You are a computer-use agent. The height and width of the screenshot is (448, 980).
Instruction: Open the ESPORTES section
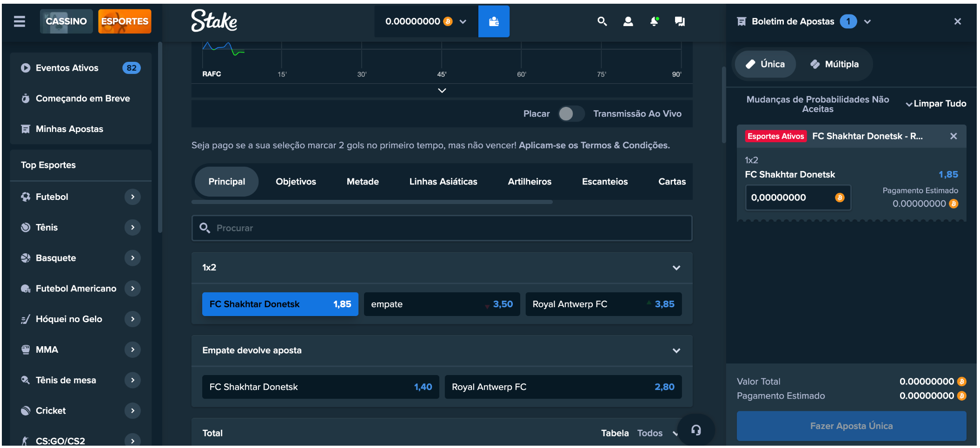click(125, 21)
